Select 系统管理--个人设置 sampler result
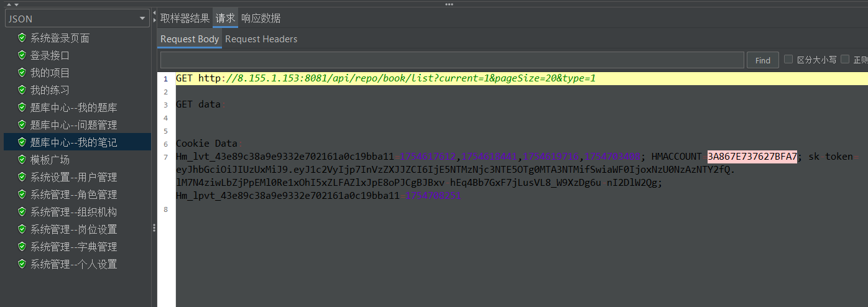Viewport: 868px width, 307px height. pyautogui.click(x=73, y=264)
